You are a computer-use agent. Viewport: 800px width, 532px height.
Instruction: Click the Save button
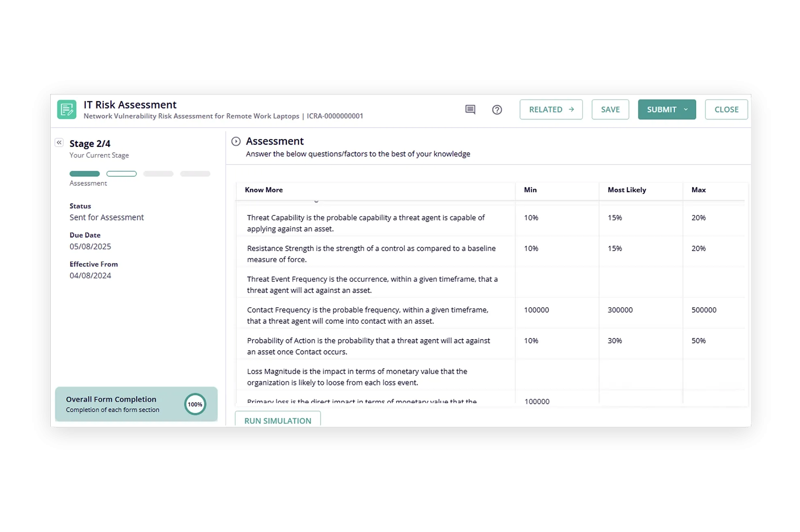click(x=610, y=109)
